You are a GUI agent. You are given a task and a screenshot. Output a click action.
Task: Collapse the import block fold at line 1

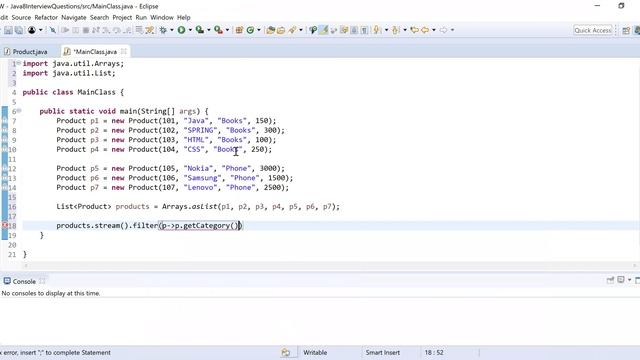click(x=19, y=63)
